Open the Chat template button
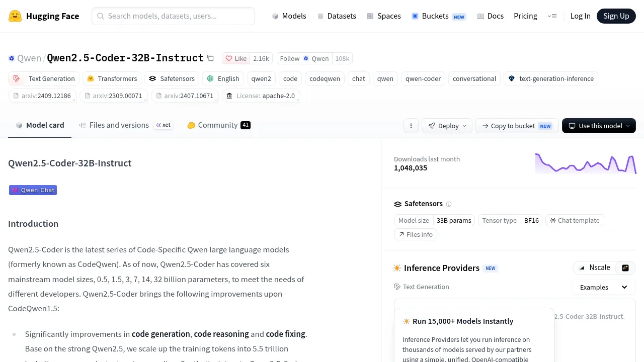The width and height of the screenshot is (644, 362). [x=575, y=220]
